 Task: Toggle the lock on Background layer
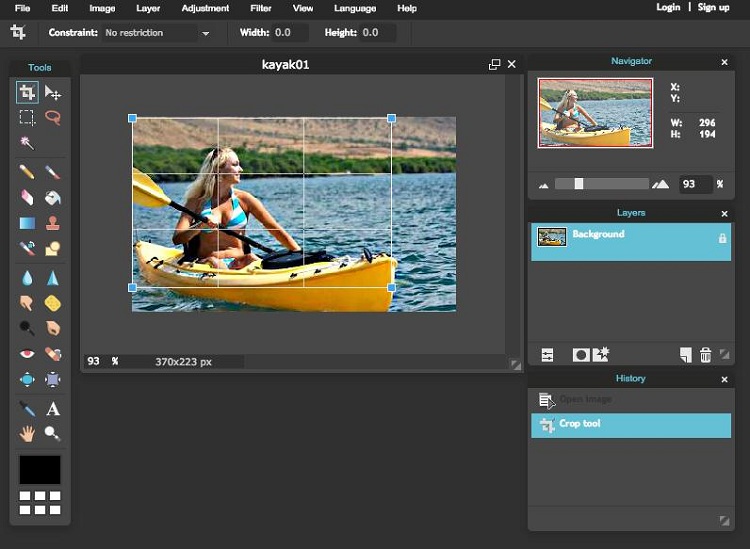point(722,239)
